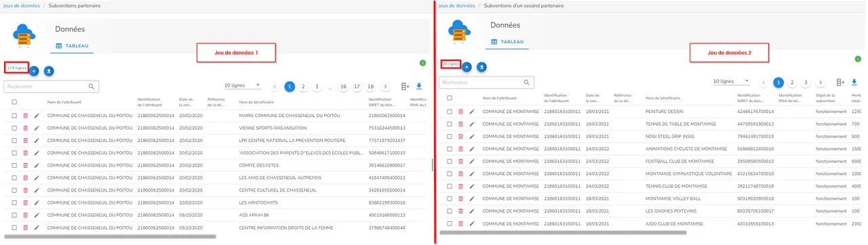The height and width of the screenshot is (245, 868).
Task: Go to page 2 in right dataset
Action: (x=792, y=83)
